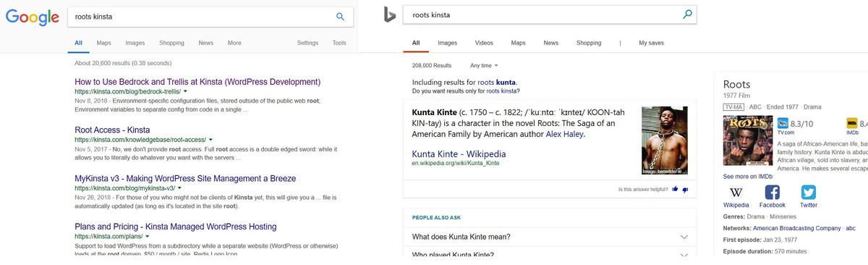The image size is (868, 265).
Task: Open the Twitter icon in Roots panel
Action: (809, 193)
